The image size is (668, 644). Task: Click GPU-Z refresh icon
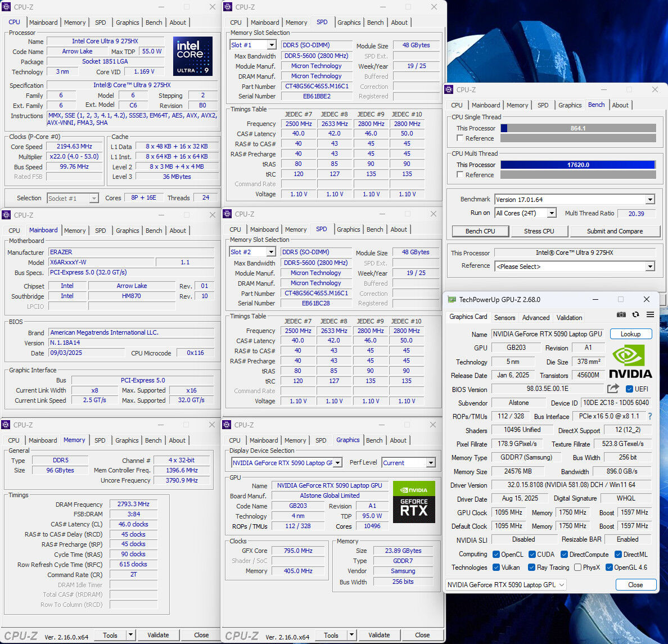pos(635,314)
